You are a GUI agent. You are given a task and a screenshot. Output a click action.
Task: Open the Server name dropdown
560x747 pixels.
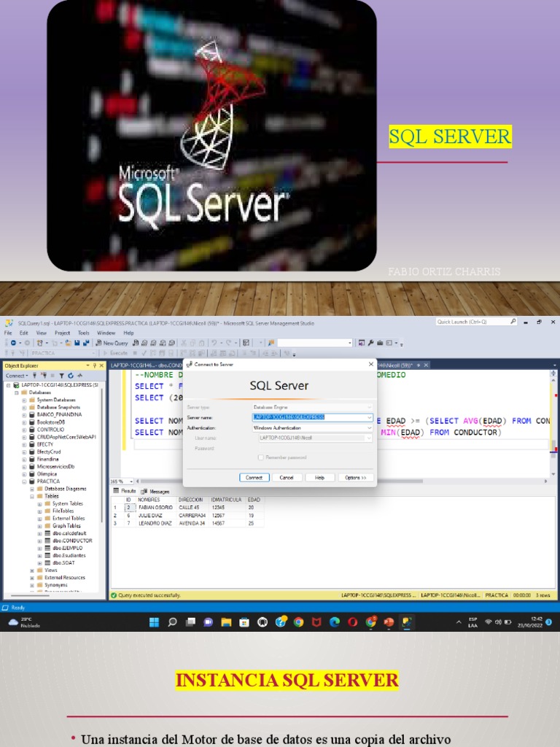coord(370,417)
